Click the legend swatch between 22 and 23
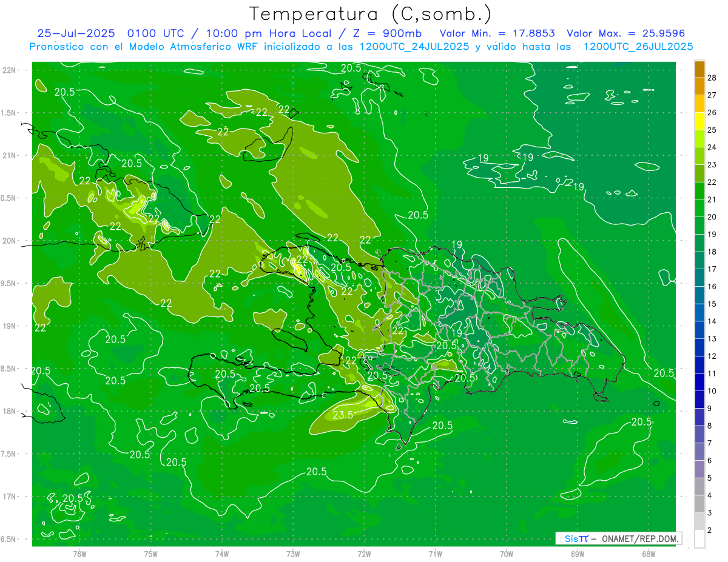Image resolution: width=728 pixels, height=562 pixels. pos(699,173)
